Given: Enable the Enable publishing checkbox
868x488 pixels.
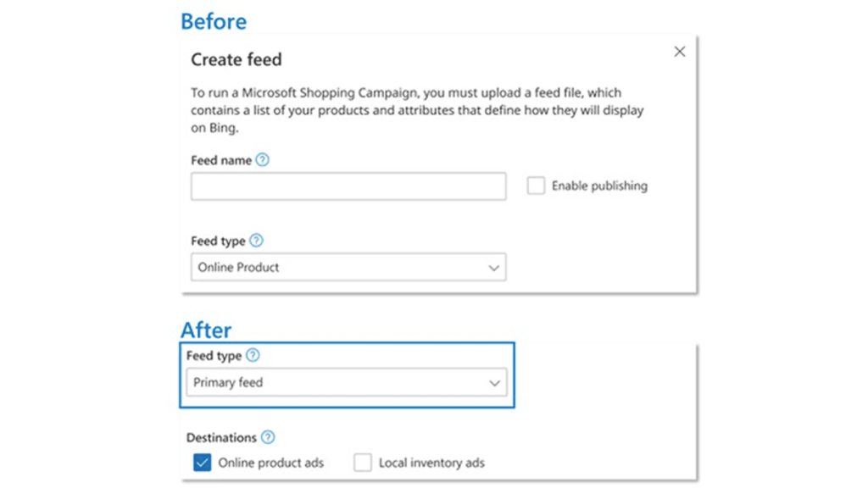Looking at the screenshot, I should pyautogui.click(x=536, y=186).
